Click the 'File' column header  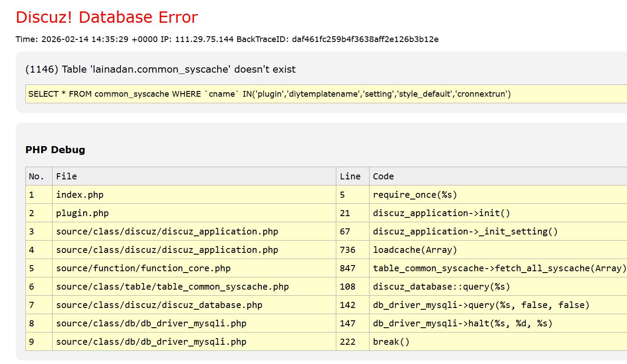[67, 176]
